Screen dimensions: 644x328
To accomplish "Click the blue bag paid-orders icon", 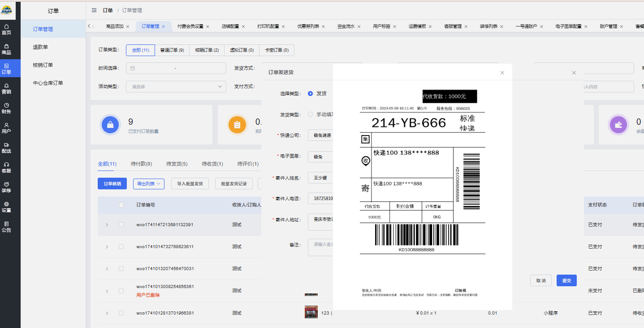I will coord(110,125).
